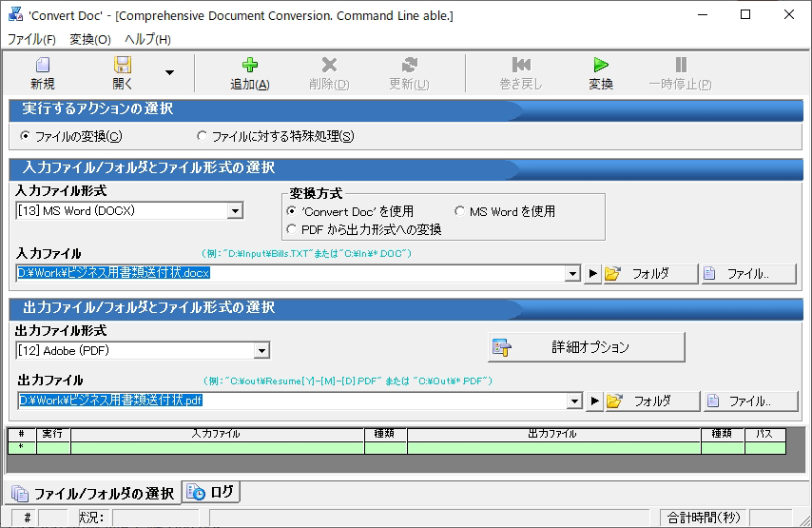812x528 pixels.
Task: Click the 新規 (New) toolbar icon
Action: 42,66
